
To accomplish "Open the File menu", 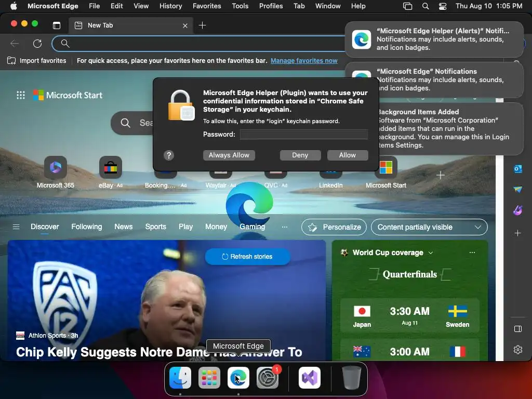I will click(x=95, y=6).
